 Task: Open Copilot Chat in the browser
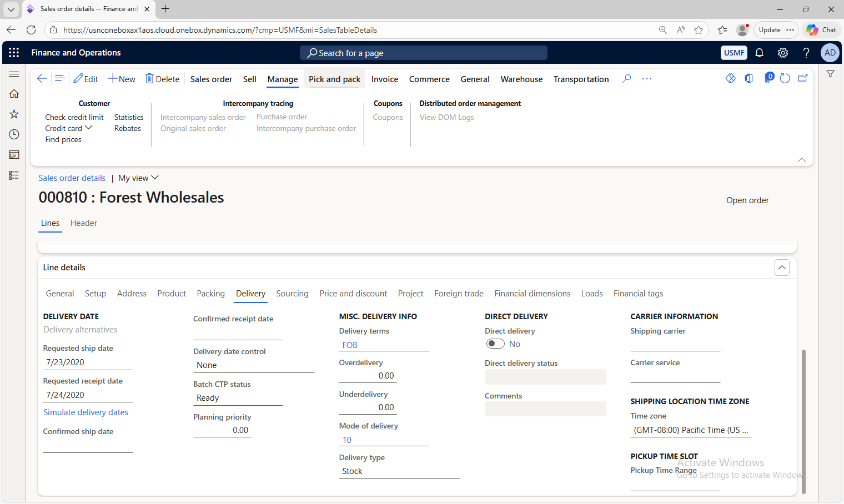point(821,30)
